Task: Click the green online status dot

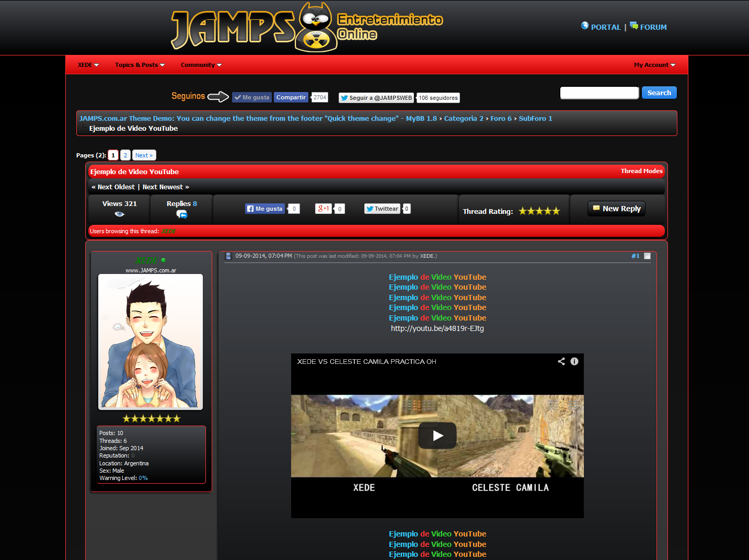Action: (164, 260)
